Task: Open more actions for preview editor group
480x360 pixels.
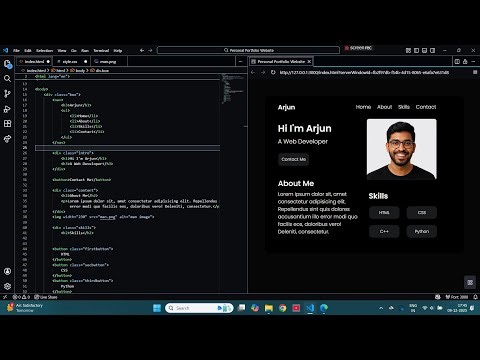Action: [473, 62]
